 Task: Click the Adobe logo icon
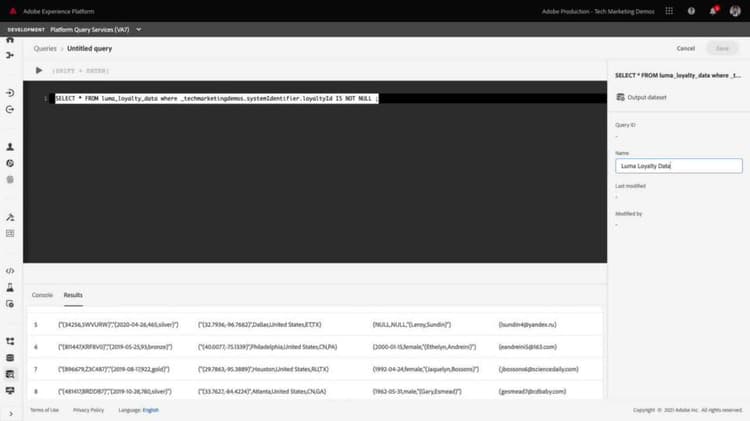coord(13,11)
